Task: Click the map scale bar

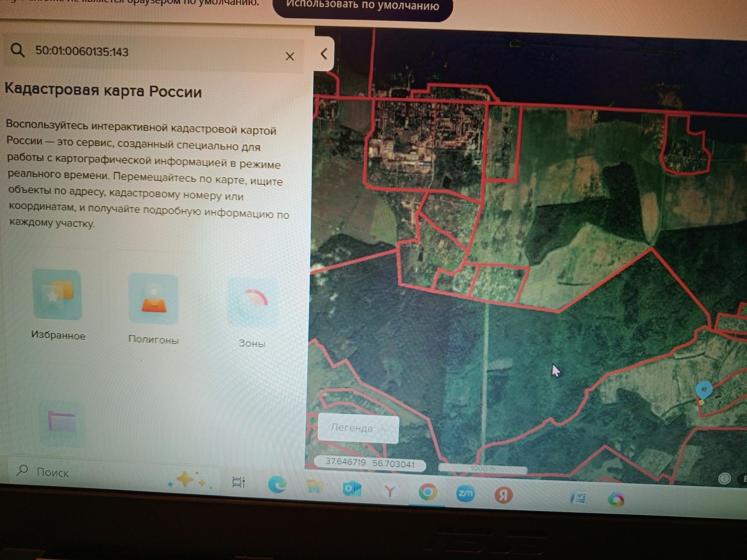Action: point(483,468)
